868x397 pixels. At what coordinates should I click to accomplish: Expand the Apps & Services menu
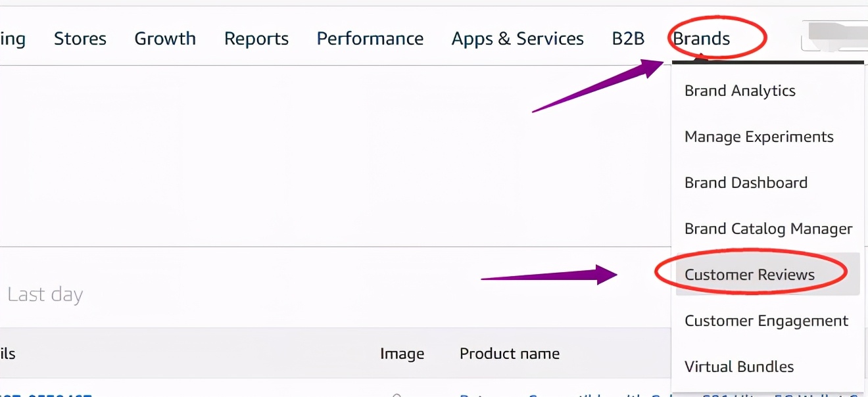(518, 39)
